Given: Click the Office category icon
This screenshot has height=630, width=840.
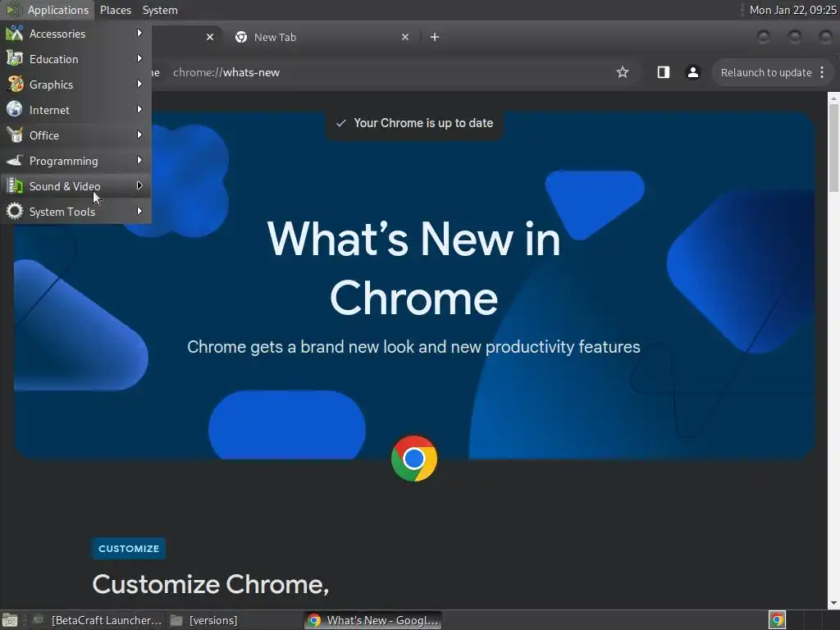Looking at the screenshot, I should [x=15, y=135].
